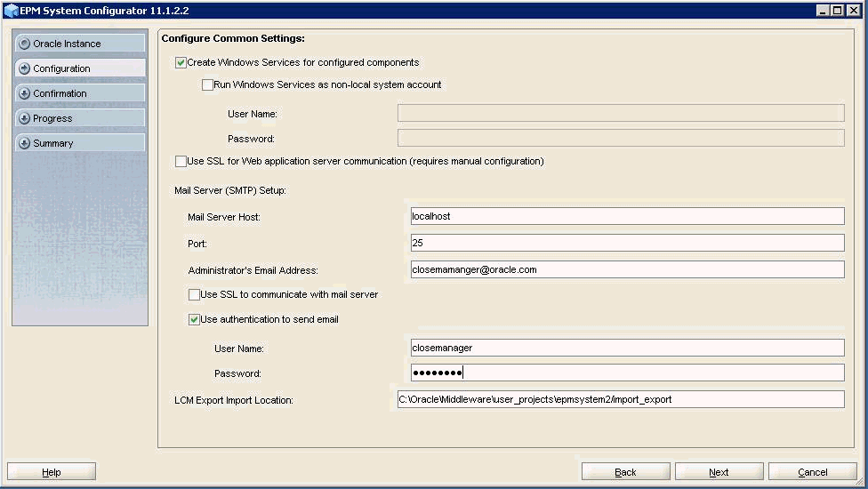The image size is (868, 489).
Task: Enable SSL for Web application server communication
Action: (x=181, y=161)
